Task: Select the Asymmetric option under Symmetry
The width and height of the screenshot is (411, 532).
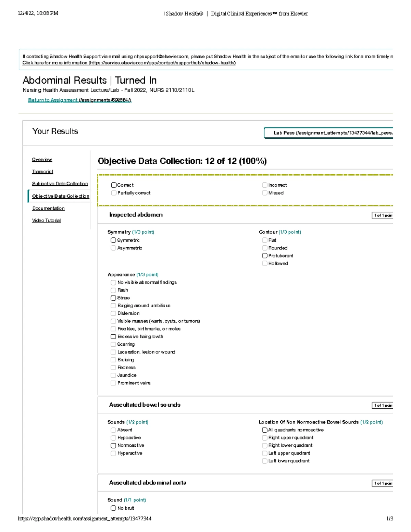Action: [113, 248]
